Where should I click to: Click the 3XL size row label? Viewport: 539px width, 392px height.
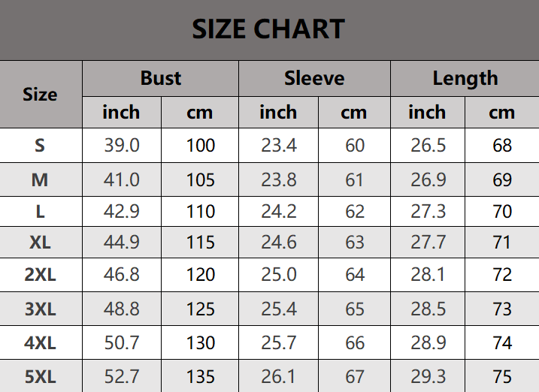pyautogui.click(x=40, y=309)
